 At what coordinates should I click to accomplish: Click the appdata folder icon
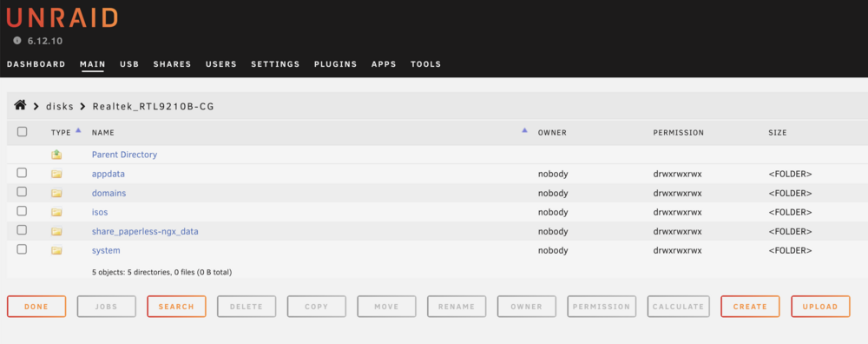pos(56,174)
